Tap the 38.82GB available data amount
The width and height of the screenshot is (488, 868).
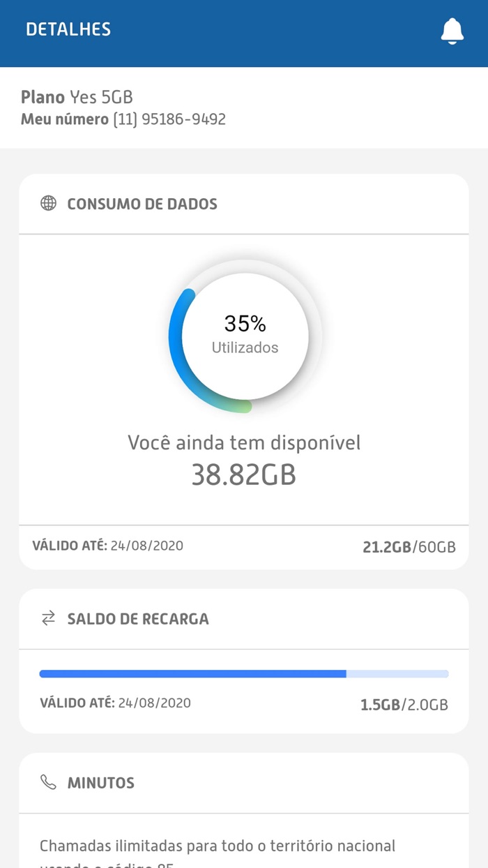(244, 475)
